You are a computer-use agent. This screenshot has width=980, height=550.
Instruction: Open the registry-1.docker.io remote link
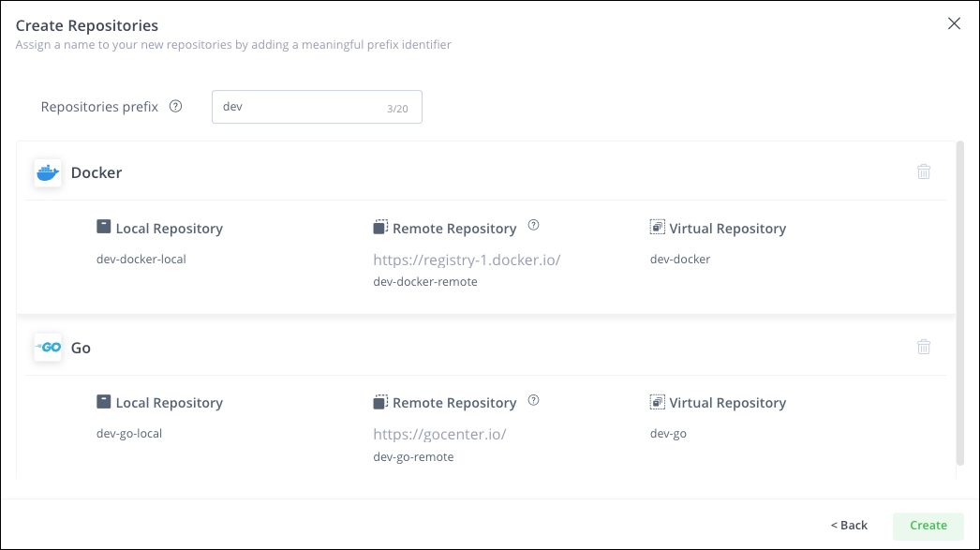point(467,260)
